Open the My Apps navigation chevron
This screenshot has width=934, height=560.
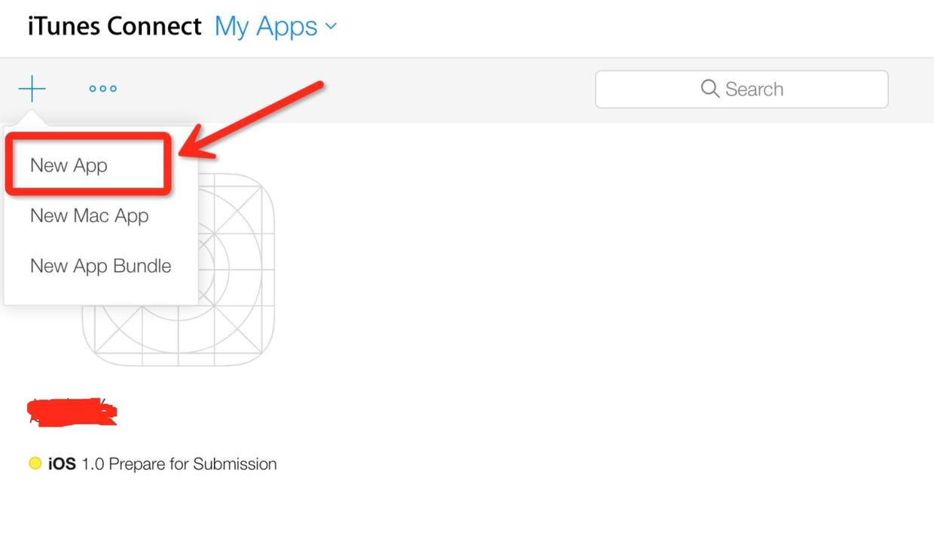tap(330, 27)
